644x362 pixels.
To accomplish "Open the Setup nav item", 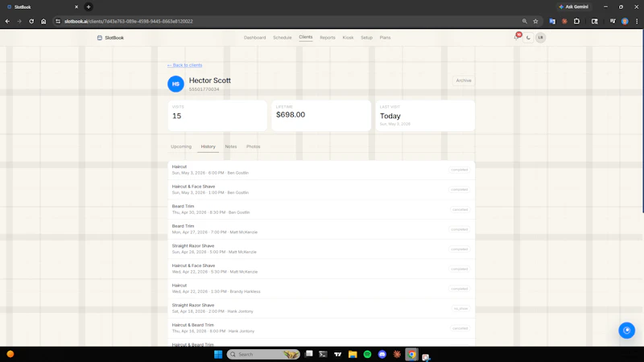I will click(x=366, y=38).
